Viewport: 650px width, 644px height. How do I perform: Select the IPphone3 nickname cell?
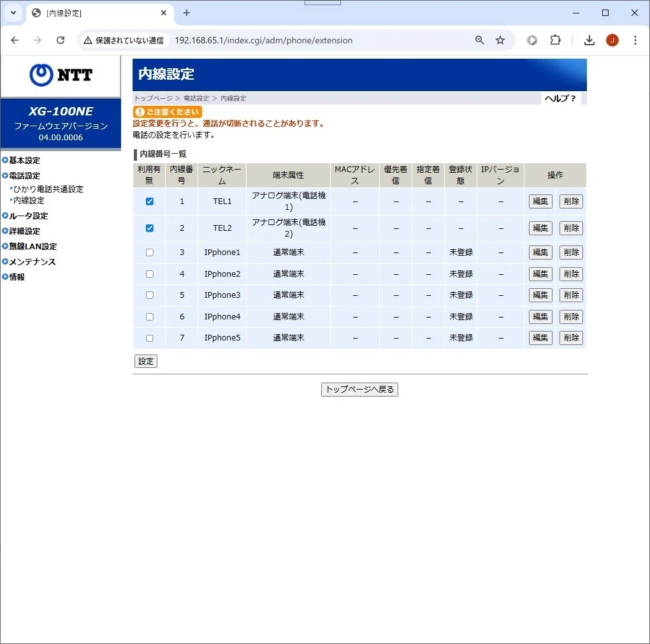click(222, 295)
